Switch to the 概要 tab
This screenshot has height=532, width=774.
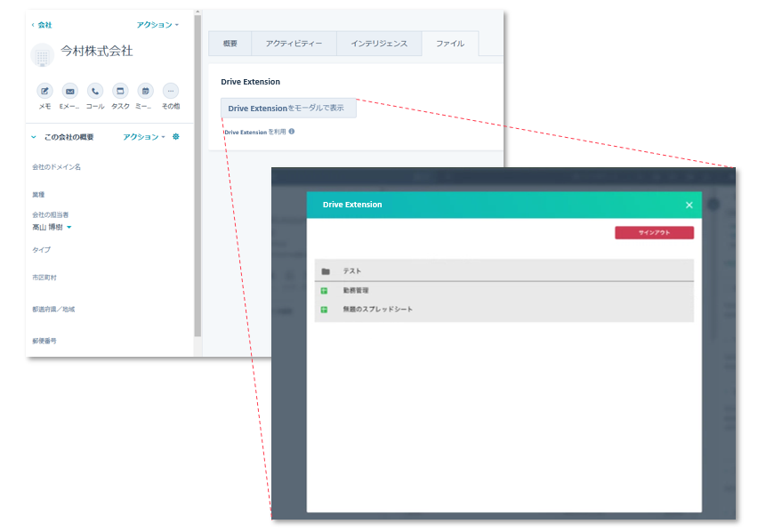[x=230, y=44]
